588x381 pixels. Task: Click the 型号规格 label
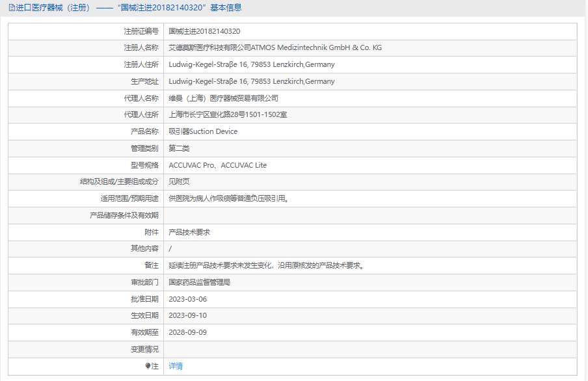[x=144, y=165]
